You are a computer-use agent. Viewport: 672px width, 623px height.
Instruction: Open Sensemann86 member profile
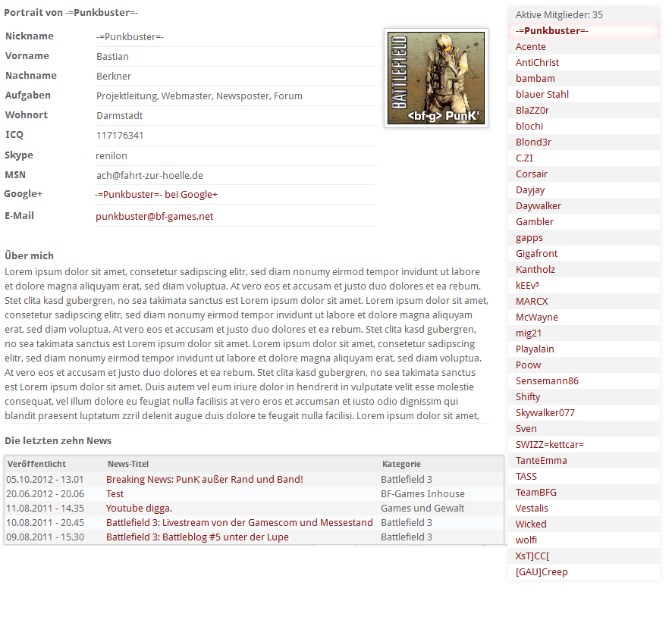pos(546,381)
